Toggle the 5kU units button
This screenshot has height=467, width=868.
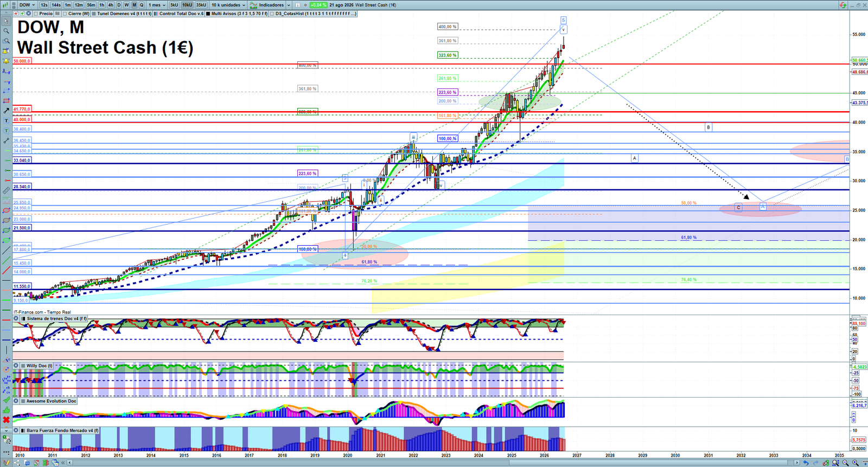point(174,5)
